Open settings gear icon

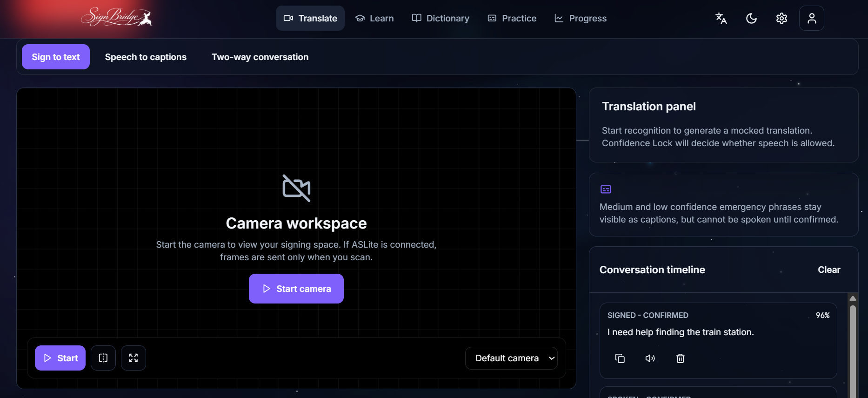[x=781, y=18]
